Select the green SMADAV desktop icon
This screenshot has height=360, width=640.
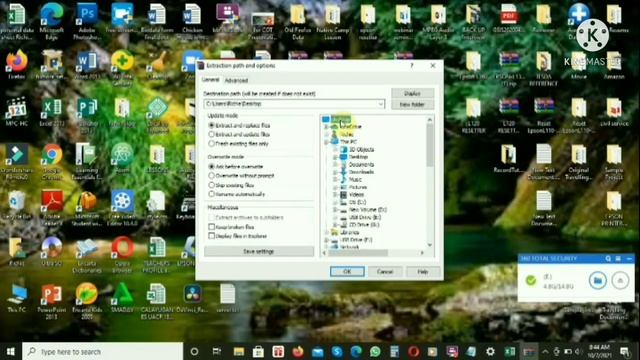click(122, 298)
